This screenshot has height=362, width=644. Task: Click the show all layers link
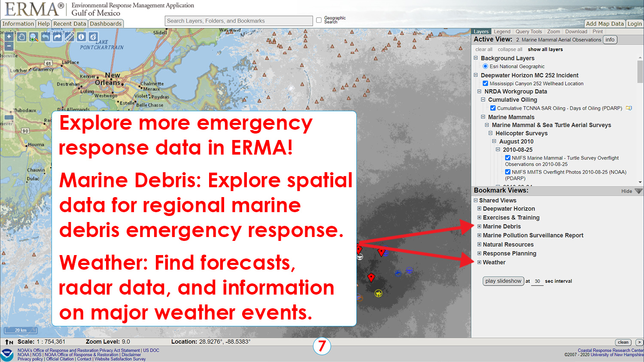545,49
